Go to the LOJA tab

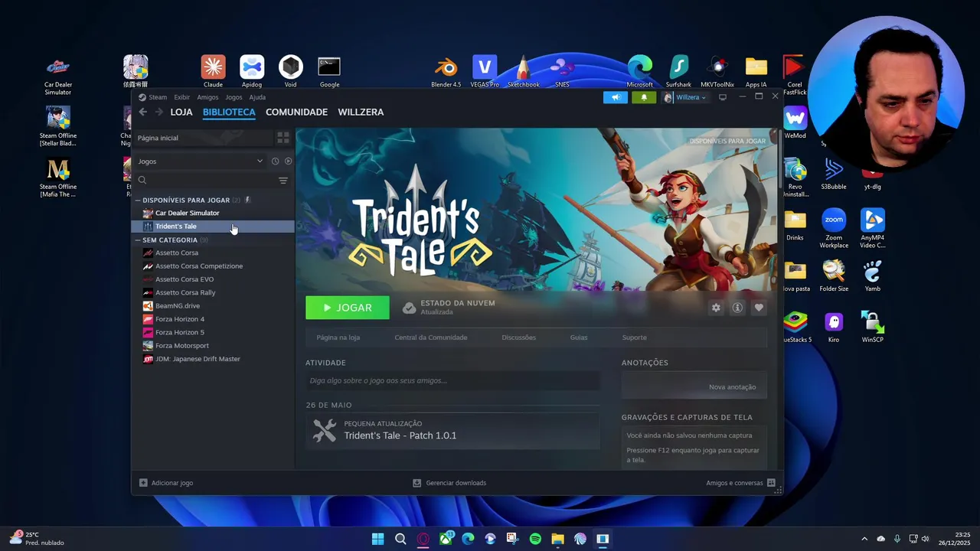(181, 112)
